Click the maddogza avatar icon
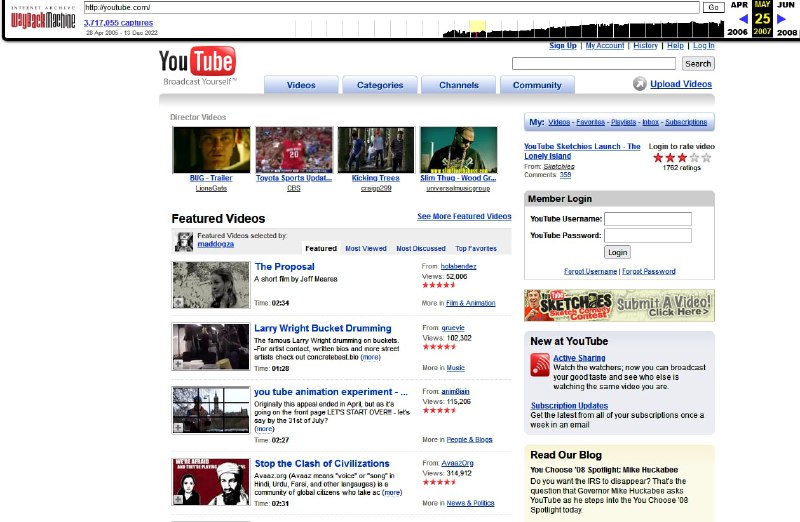The image size is (800, 522). tap(183, 241)
